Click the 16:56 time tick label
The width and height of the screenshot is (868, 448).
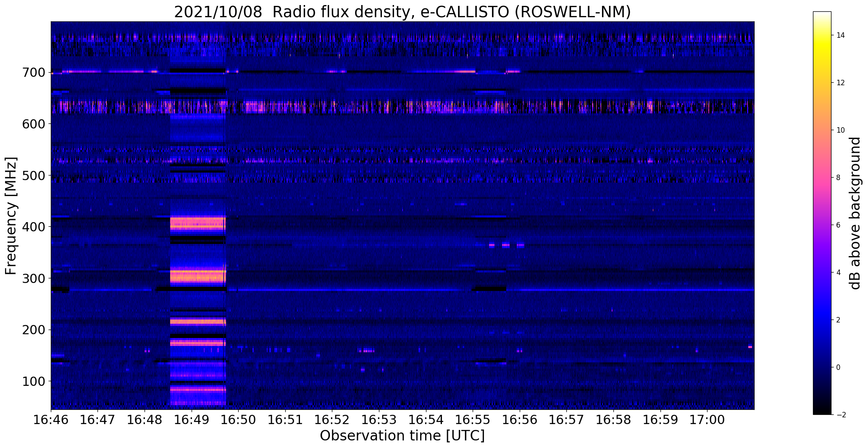(520, 420)
